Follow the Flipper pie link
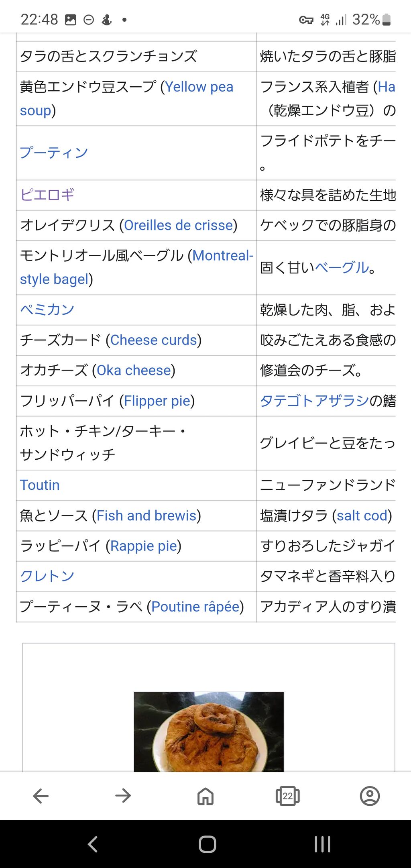Screen dimensions: 411x868 pyautogui.click(x=157, y=401)
